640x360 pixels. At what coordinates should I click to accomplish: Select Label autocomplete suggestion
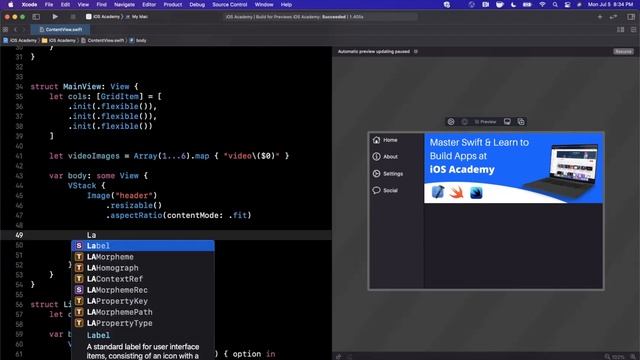point(143,246)
